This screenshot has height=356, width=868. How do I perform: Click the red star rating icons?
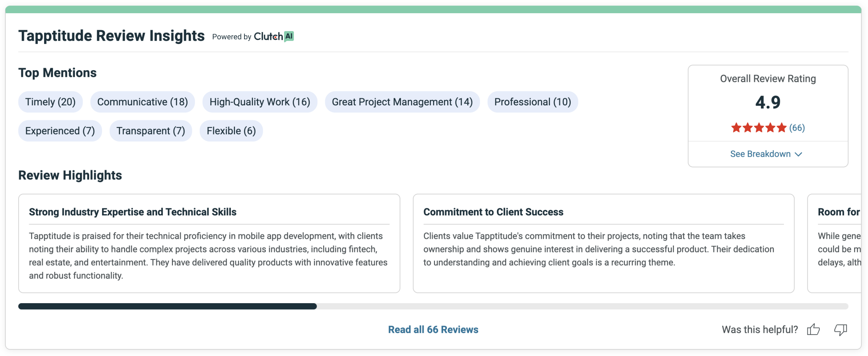point(758,128)
